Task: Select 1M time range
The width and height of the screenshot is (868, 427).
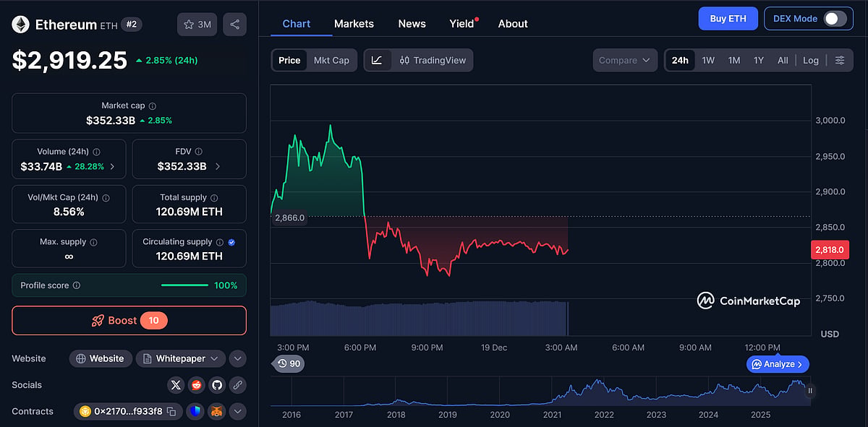Action: click(x=734, y=60)
